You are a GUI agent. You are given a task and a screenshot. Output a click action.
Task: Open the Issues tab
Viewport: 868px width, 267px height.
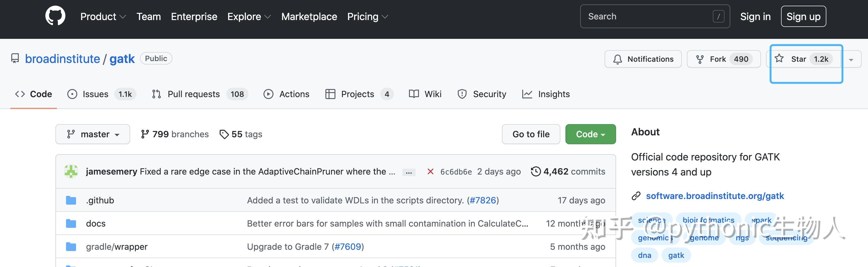click(x=101, y=94)
